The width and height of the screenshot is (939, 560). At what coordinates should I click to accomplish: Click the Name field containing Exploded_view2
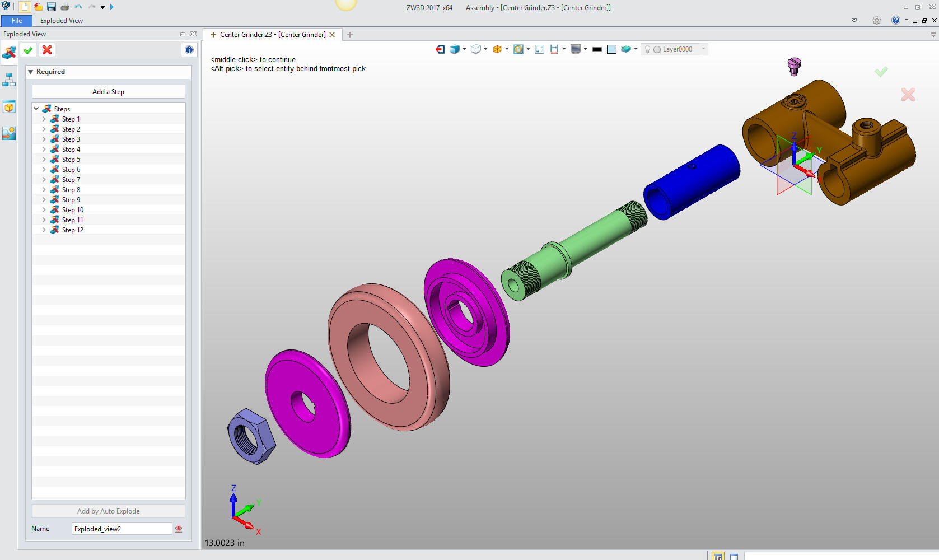tap(122, 529)
